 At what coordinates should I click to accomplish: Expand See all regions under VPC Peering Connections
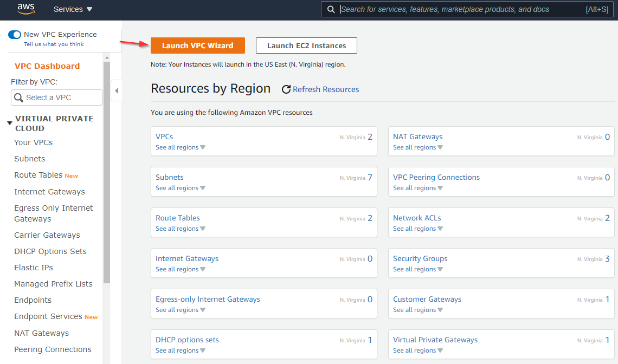pos(418,188)
